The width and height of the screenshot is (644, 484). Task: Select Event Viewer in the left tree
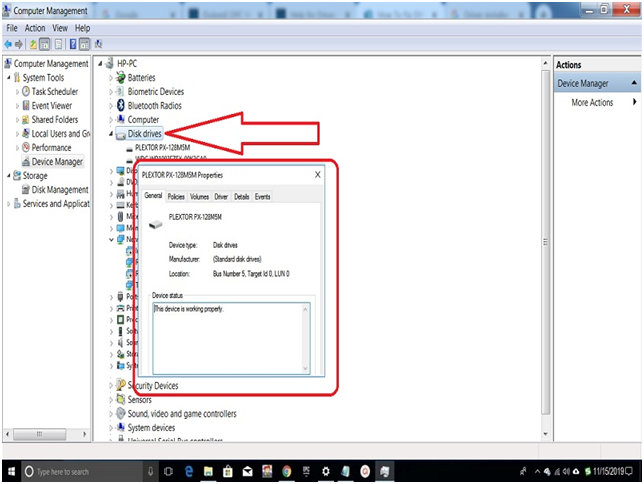pyautogui.click(x=52, y=106)
